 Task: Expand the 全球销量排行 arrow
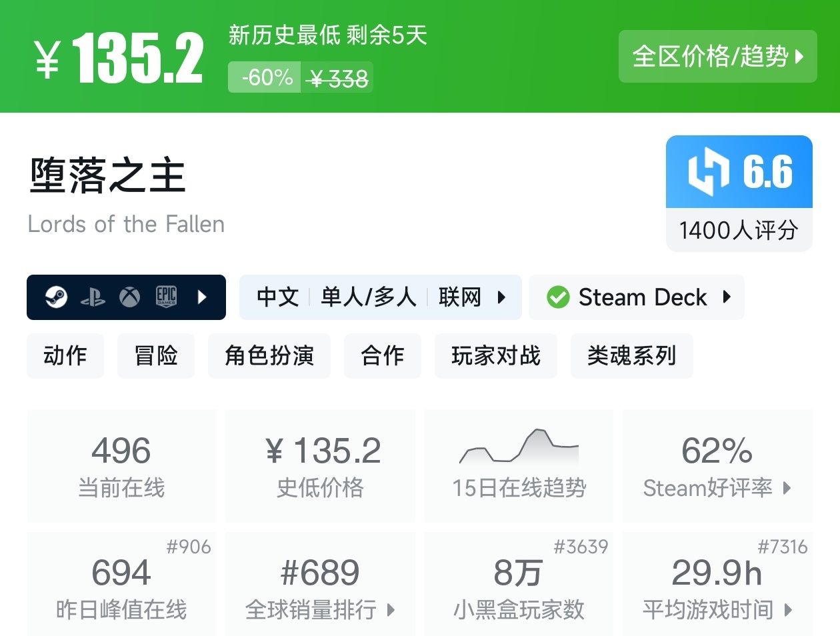click(391, 609)
